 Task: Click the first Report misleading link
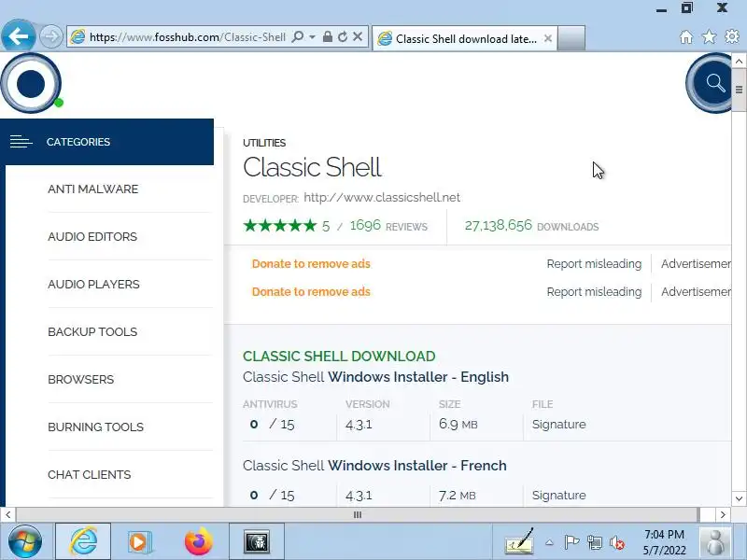click(594, 264)
